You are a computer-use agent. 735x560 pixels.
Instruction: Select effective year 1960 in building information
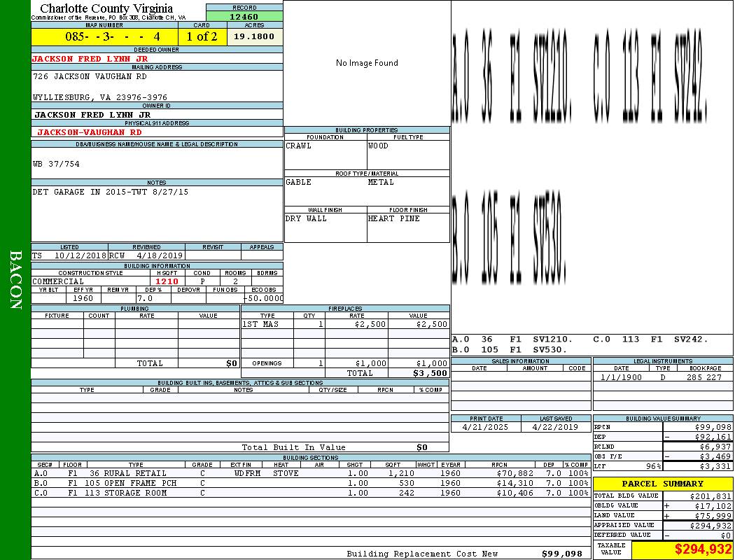coord(83,298)
